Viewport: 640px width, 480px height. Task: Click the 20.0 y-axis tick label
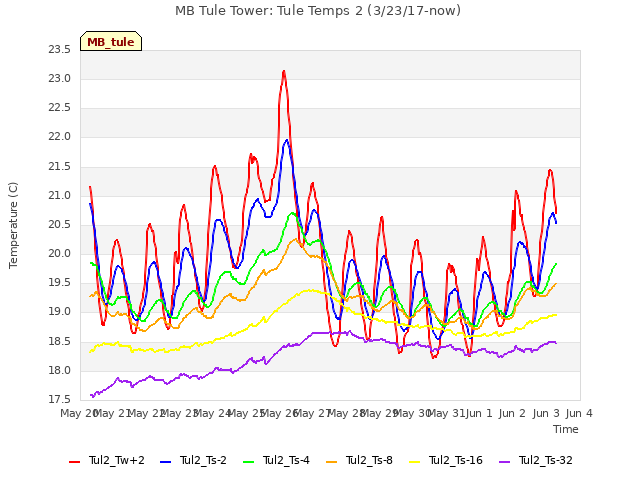(60, 253)
